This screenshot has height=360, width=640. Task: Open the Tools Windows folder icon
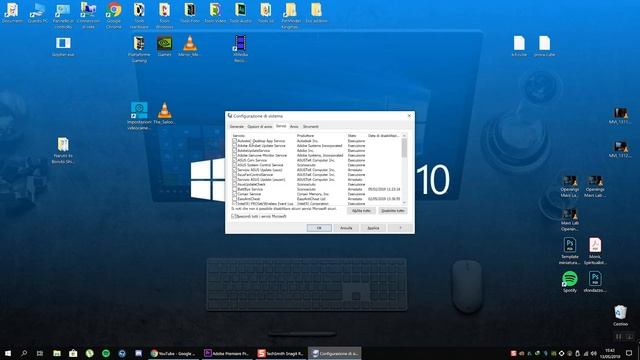coord(164,16)
